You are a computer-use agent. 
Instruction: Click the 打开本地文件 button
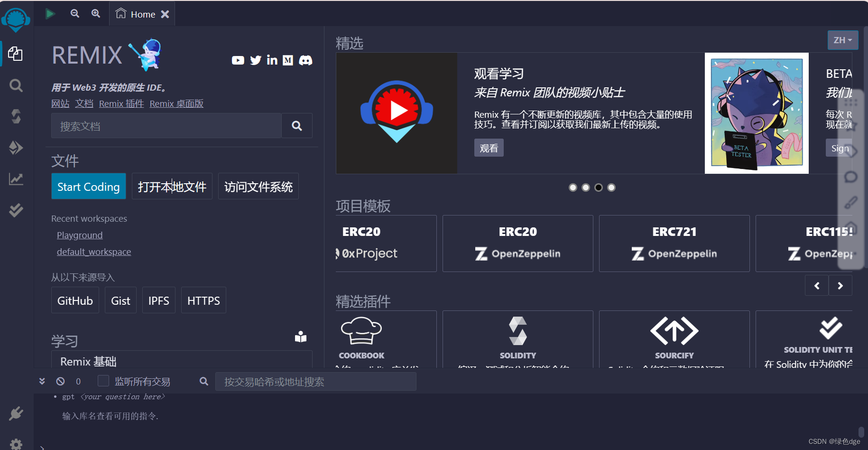172,187
